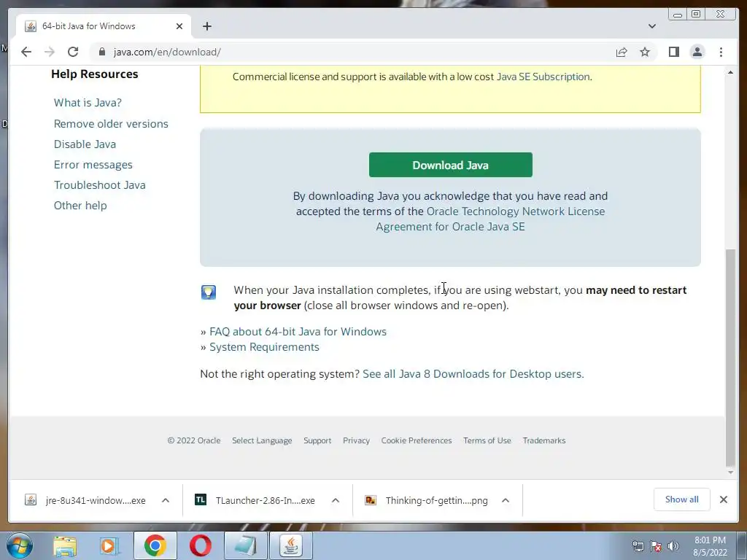Expand options for the png download
Viewport: 747px width, 560px height.
[506, 500]
